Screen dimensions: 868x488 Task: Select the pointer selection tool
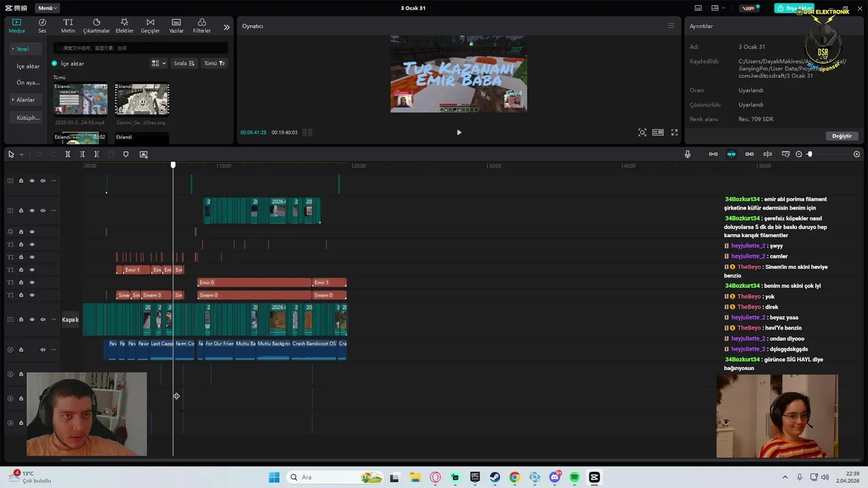click(x=11, y=155)
